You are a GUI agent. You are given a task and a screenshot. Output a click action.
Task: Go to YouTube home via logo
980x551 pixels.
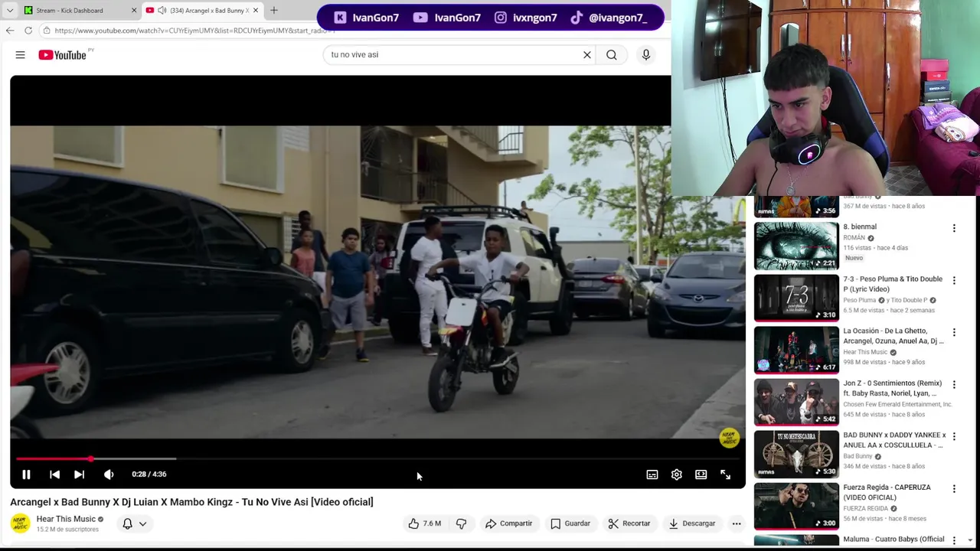(63, 55)
